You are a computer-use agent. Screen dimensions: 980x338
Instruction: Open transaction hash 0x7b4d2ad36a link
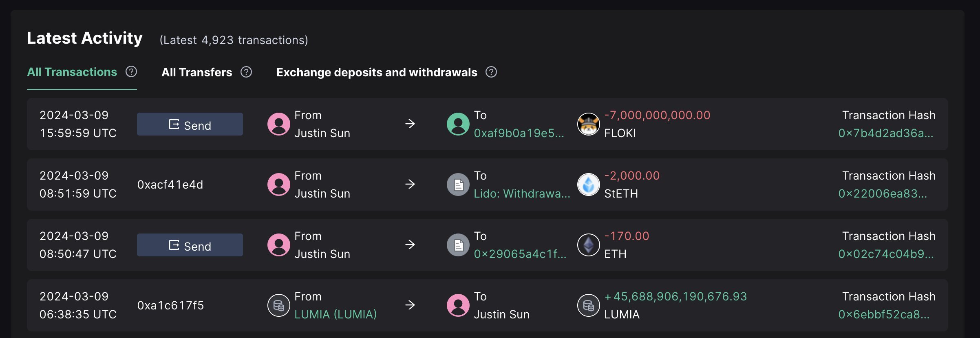click(885, 133)
